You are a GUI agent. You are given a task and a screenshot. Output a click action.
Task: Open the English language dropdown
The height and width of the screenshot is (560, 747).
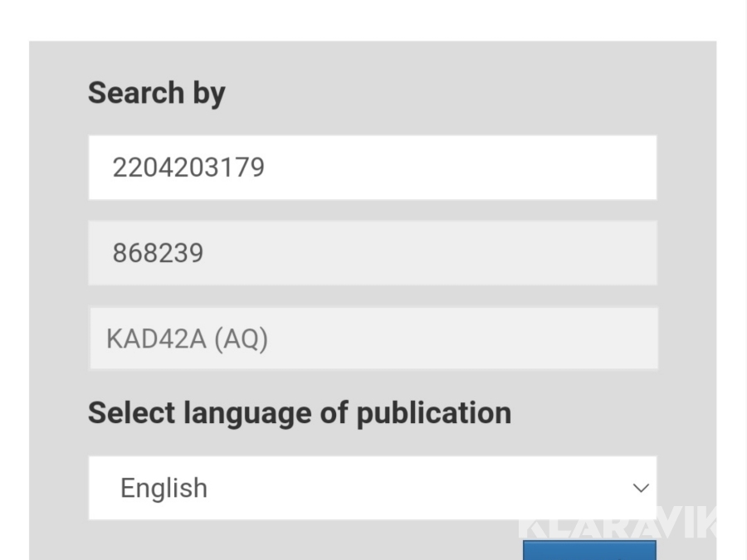(372, 488)
